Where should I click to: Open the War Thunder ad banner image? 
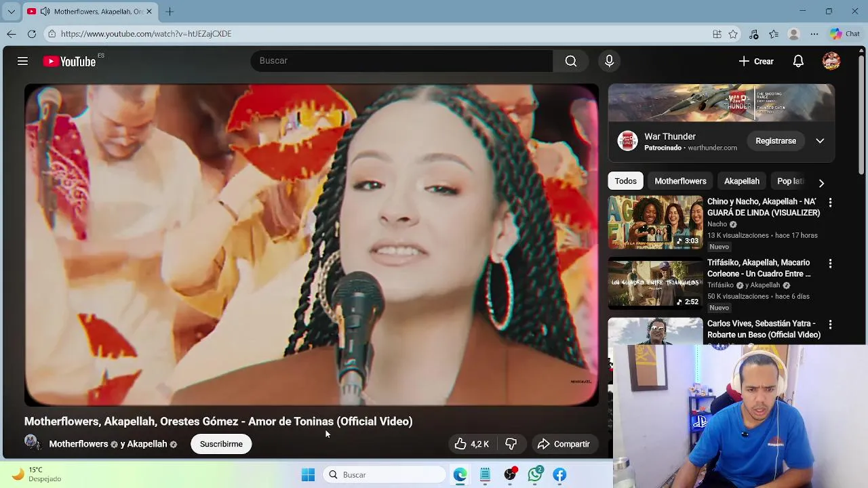coord(722,103)
